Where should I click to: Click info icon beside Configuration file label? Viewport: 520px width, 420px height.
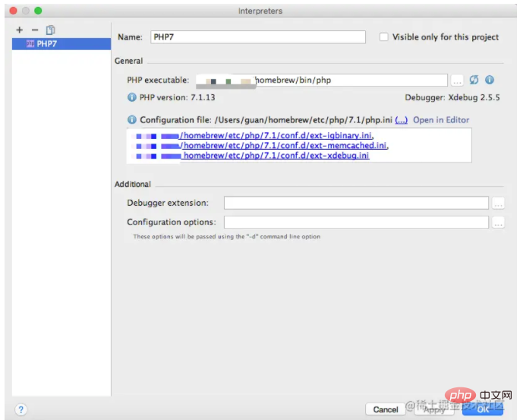coord(132,120)
